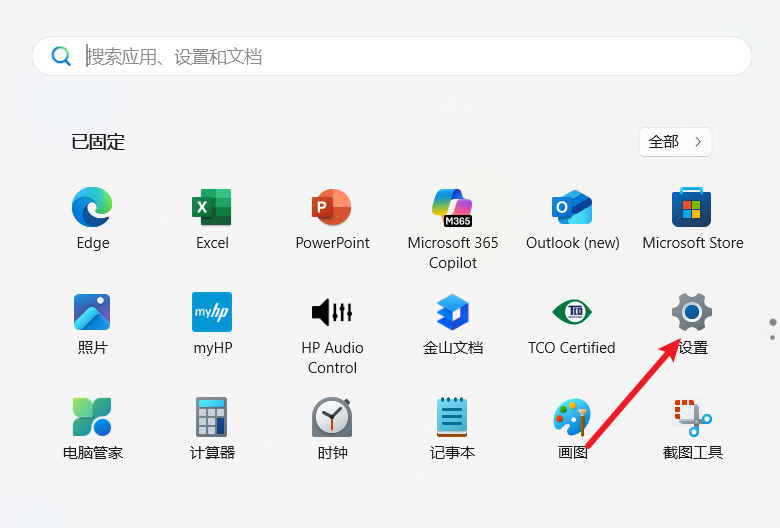Open the PowerPoint app icon

(x=332, y=207)
